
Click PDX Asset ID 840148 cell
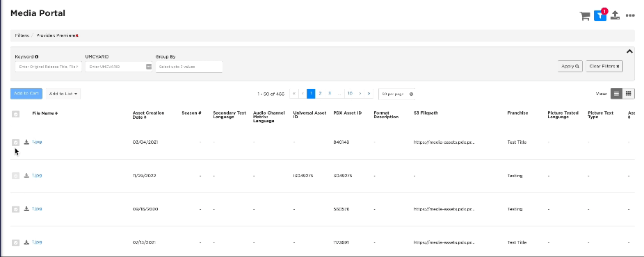[341, 142]
